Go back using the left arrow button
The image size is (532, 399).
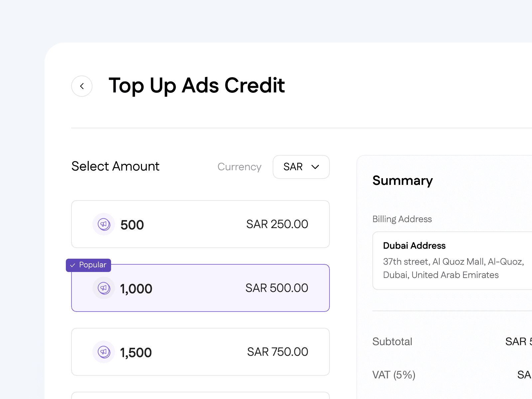[x=82, y=86]
